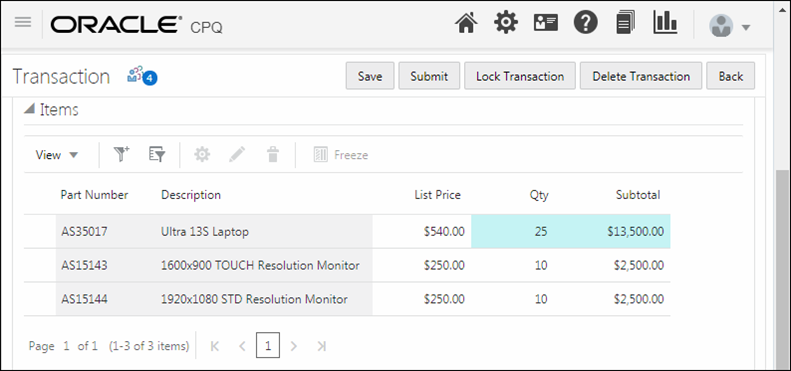The width and height of the screenshot is (791, 371).
Task: Click the Qty 25 cell
Action: [x=540, y=232]
